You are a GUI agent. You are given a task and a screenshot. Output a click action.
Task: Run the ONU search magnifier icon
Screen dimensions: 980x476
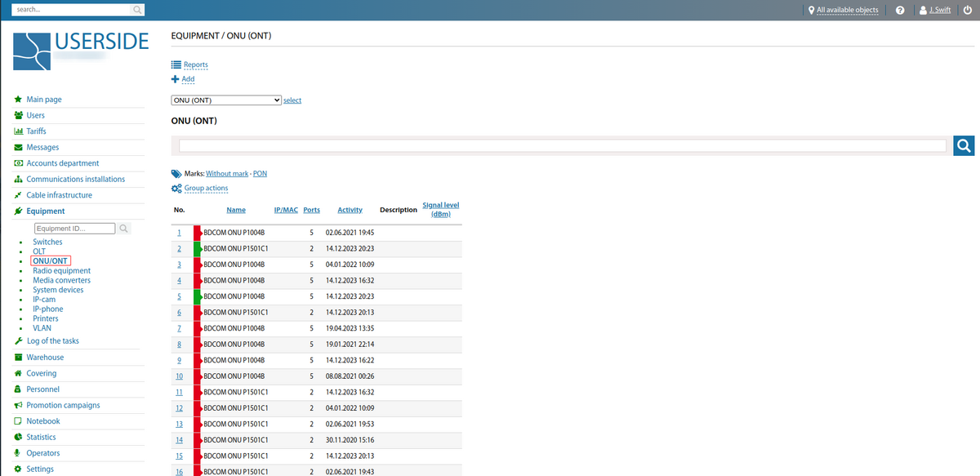click(963, 145)
